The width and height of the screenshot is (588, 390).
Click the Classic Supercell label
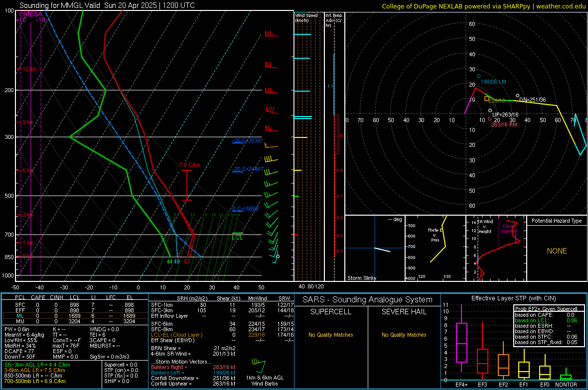[509, 229]
